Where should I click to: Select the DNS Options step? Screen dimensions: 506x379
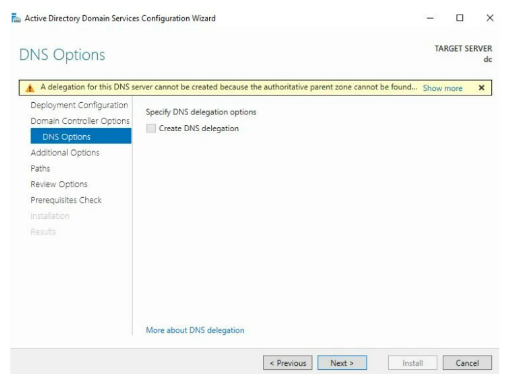(81, 136)
